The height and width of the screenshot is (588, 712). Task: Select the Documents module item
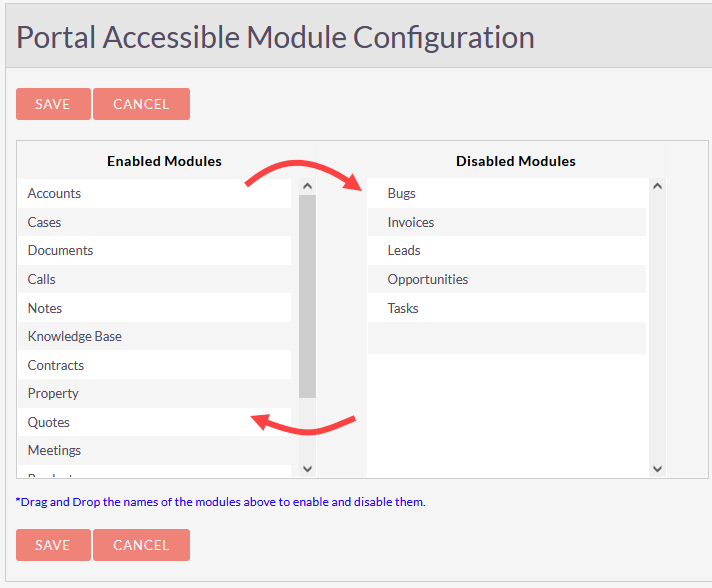pyautogui.click(x=61, y=250)
